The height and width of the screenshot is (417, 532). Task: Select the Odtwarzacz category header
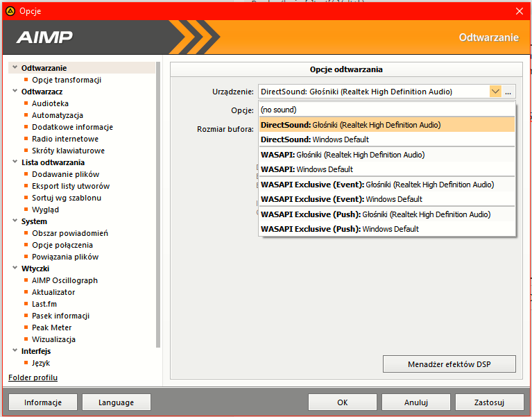coord(42,92)
